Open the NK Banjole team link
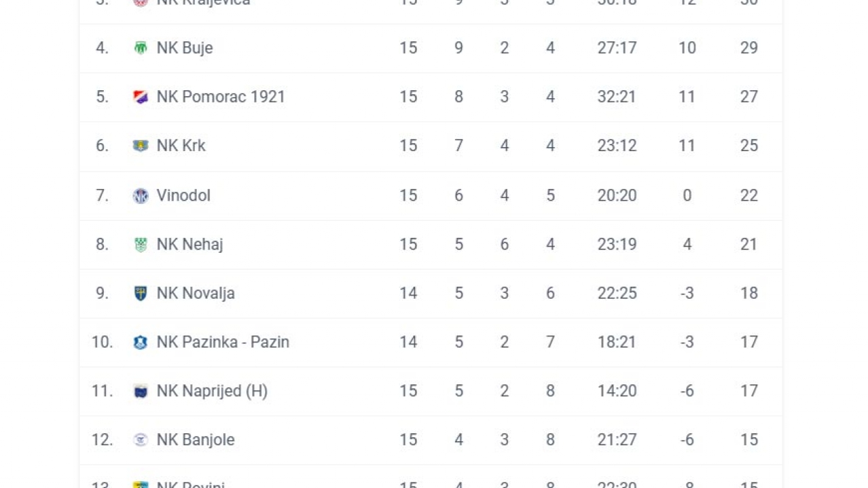868x488 pixels. (x=195, y=440)
